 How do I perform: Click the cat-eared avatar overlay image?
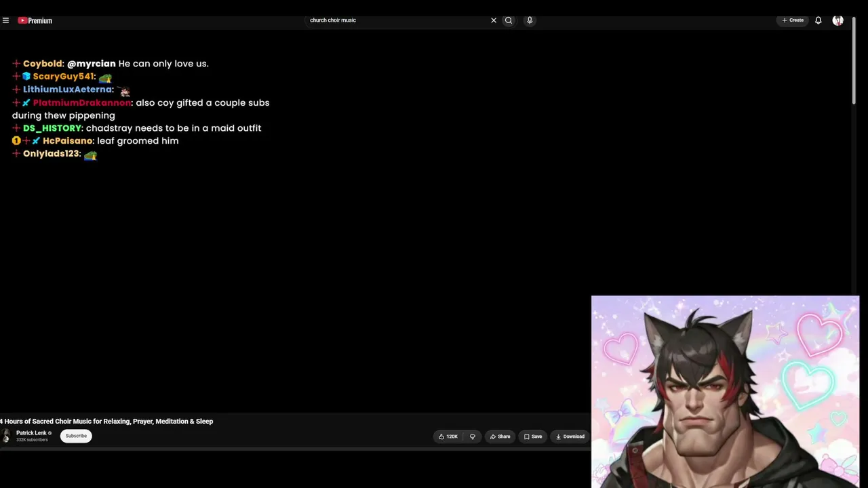[725, 392]
